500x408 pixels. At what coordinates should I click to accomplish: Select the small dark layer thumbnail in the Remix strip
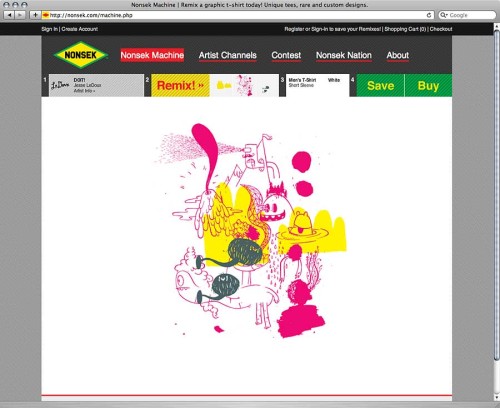[266, 89]
